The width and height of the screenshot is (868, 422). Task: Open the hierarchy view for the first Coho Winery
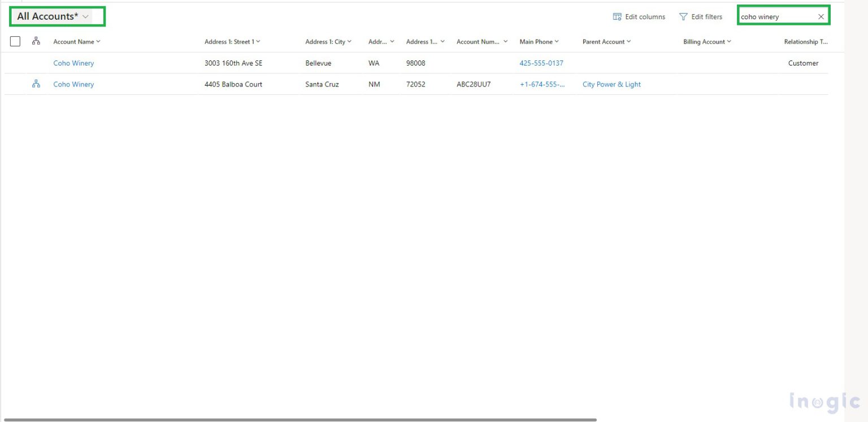(36, 63)
